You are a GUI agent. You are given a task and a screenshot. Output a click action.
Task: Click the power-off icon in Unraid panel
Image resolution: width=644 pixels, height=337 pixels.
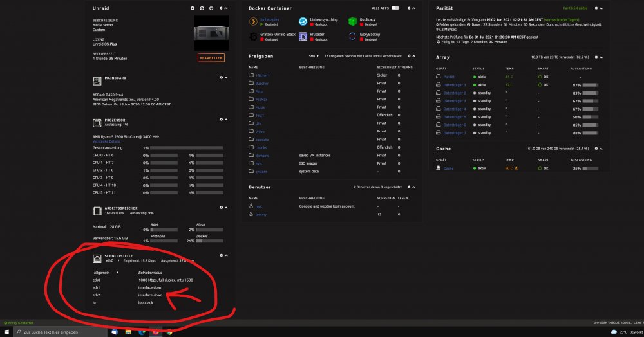pyautogui.click(x=211, y=8)
